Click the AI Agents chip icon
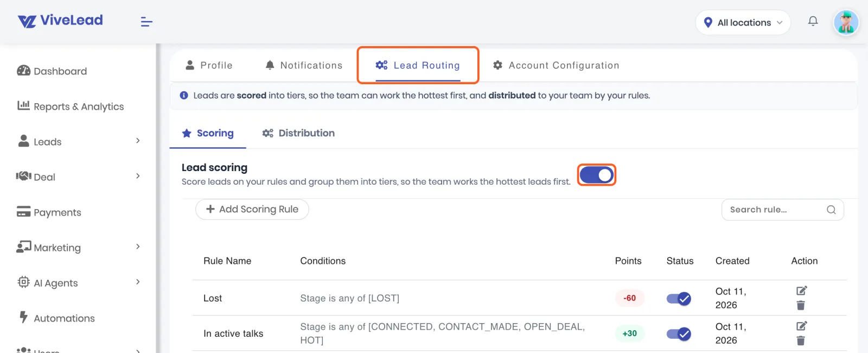 click(x=24, y=282)
